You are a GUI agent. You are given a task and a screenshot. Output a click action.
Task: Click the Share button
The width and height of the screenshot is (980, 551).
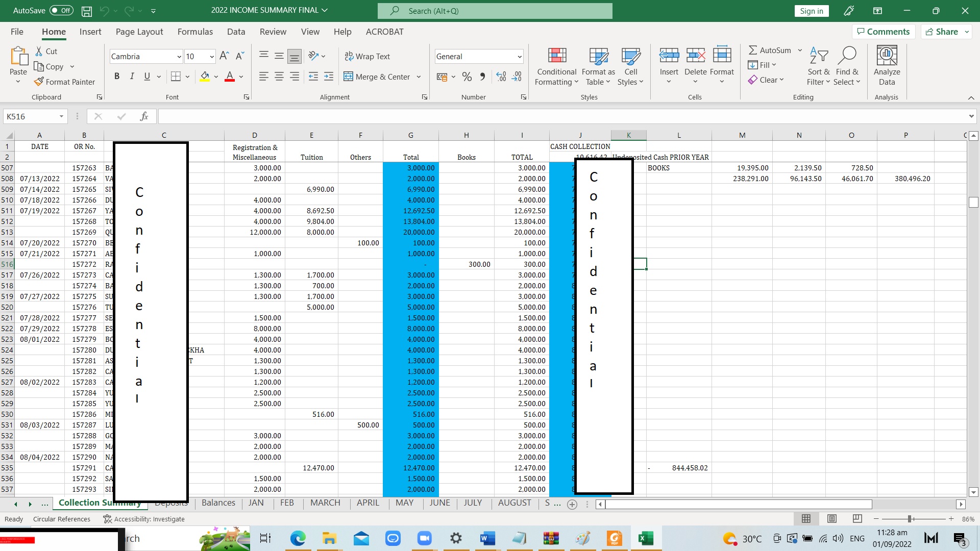click(942, 32)
